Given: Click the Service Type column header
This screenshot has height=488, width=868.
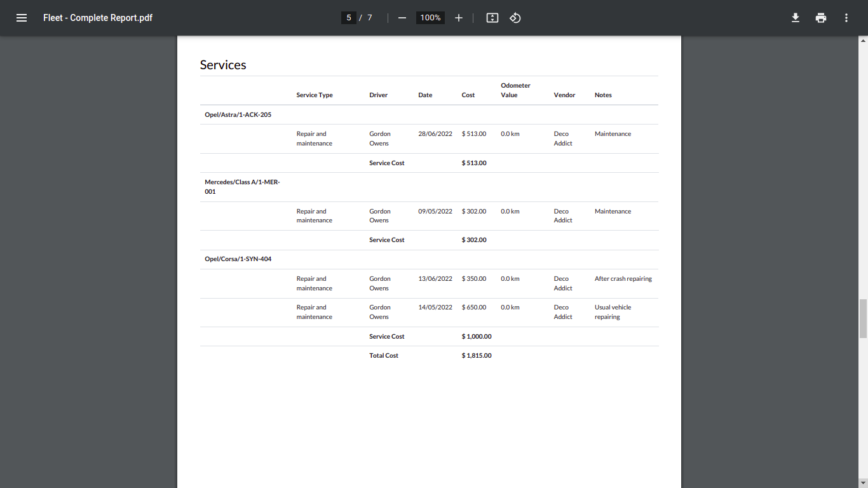Looking at the screenshot, I should pyautogui.click(x=315, y=95).
